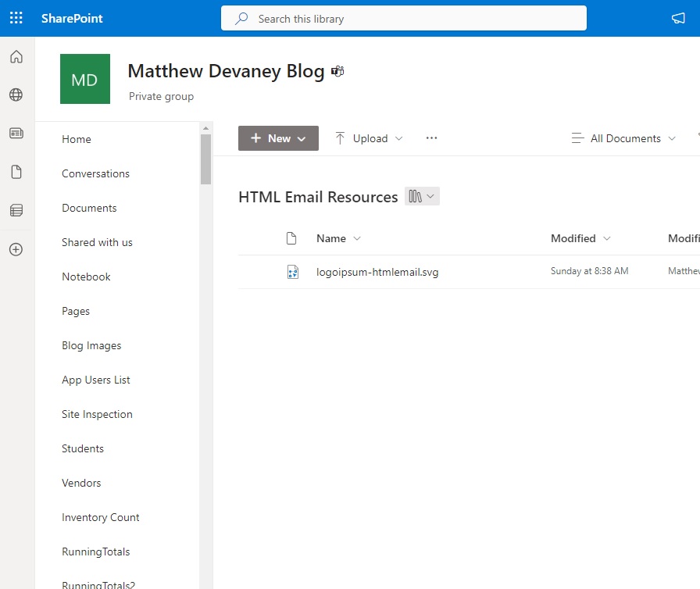Open Conversations in the site navigation
Image resolution: width=700 pixels, height=589 pixels.
point(95,173)
